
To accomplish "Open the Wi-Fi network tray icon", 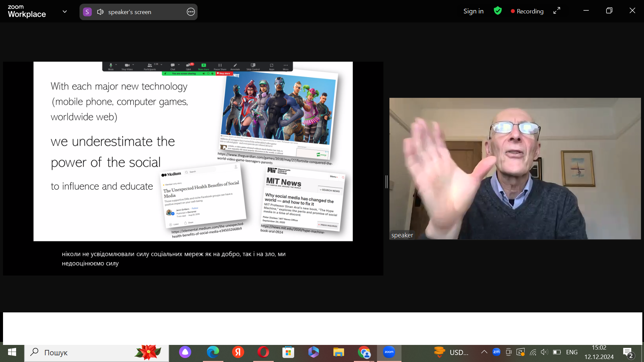I will click(533, 352).
